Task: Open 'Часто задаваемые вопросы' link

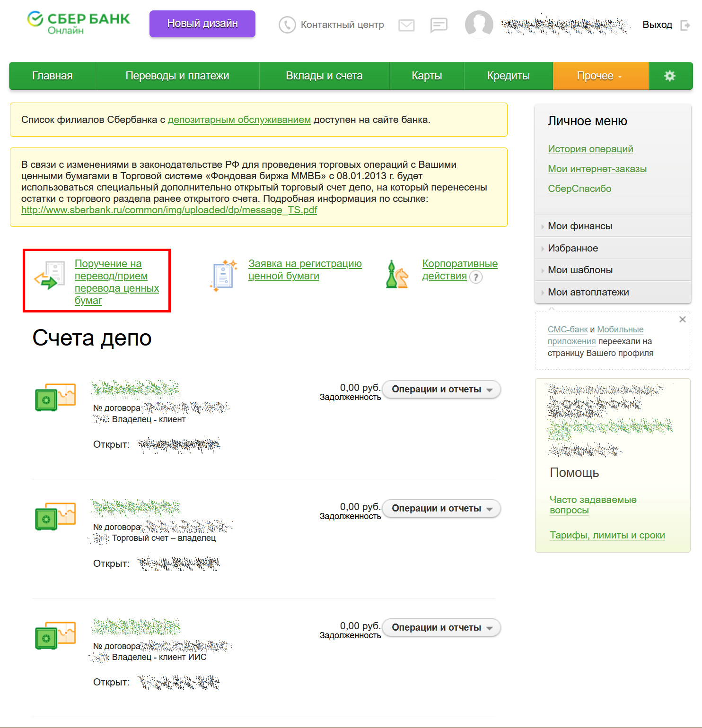Action: tap(593, 505)
